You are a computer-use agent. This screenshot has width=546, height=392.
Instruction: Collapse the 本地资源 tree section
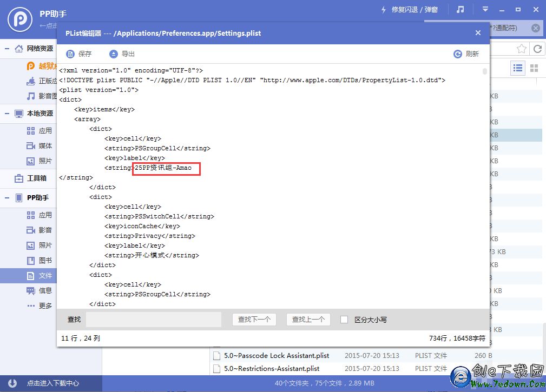point(8,114)
